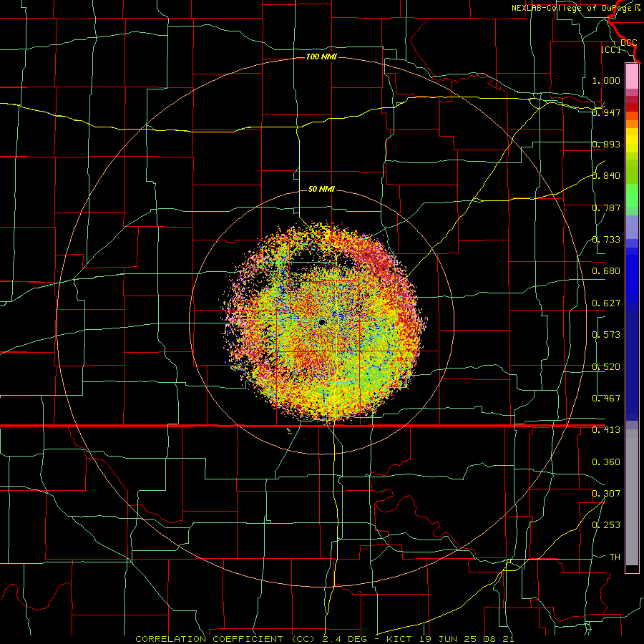Click the '[CC]' legend unit label
The width and height of the screenshot is (644, 644).
pos(611,49)
